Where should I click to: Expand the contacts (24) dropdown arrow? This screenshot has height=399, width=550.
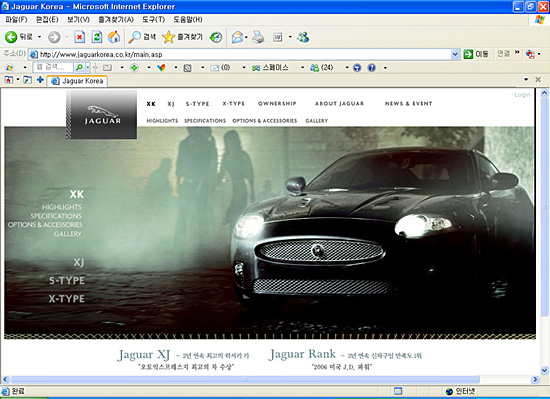[347, 67]
